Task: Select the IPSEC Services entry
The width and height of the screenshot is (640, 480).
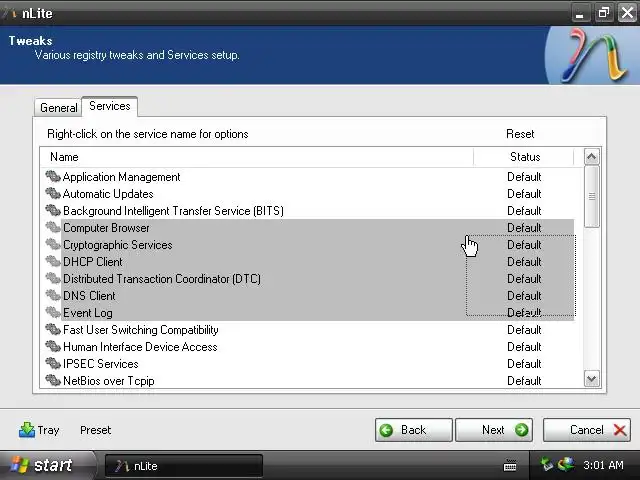Action: coord(100,364)
